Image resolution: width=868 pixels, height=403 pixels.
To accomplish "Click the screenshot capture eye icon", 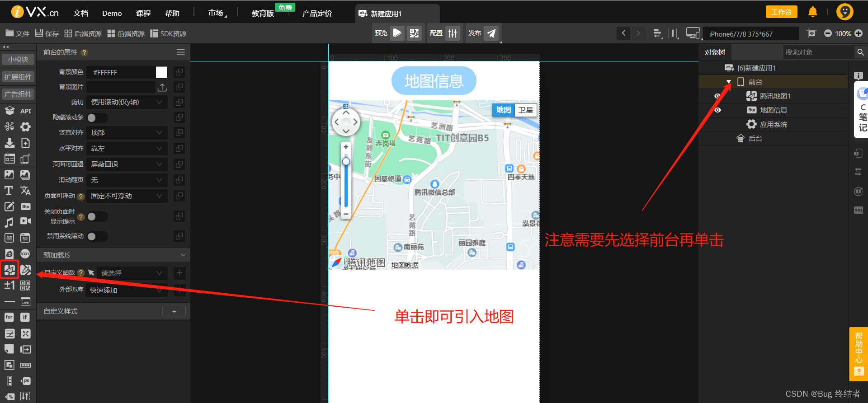I will pyautogui.click(x=811, y=33).
